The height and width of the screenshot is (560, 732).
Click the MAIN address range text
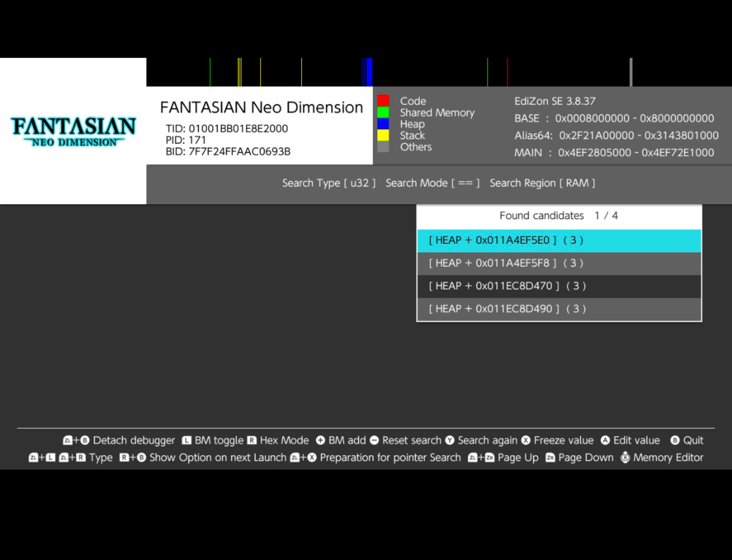point(614,153)
